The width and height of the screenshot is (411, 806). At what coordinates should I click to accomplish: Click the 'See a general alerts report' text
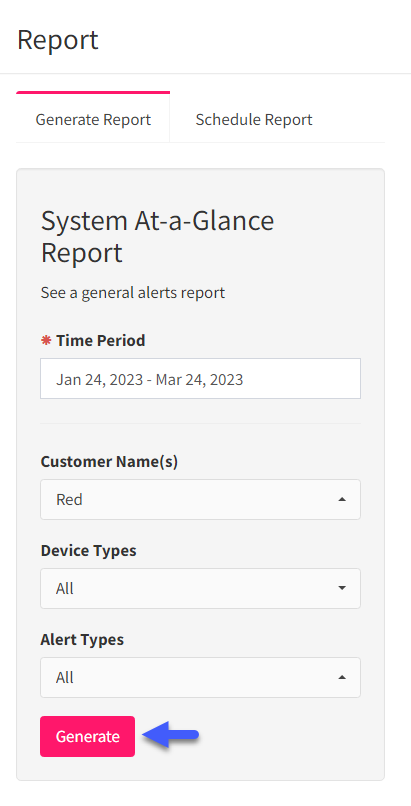[x=133, y=292]
